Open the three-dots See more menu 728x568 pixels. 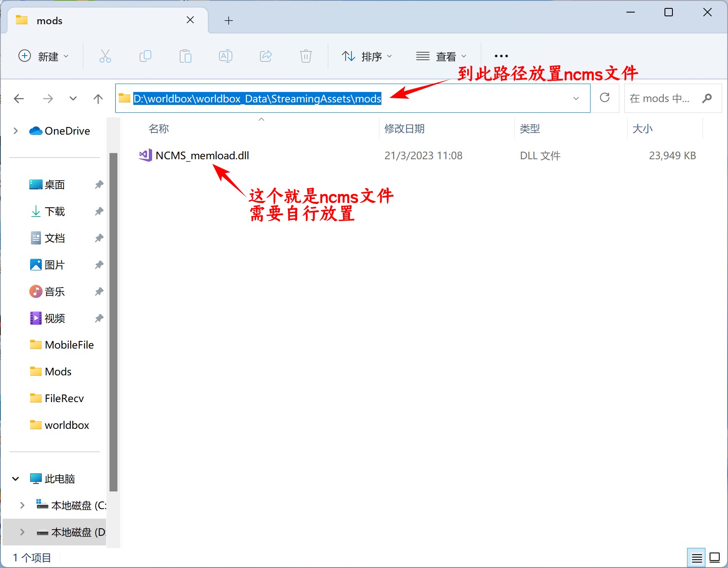501,56
